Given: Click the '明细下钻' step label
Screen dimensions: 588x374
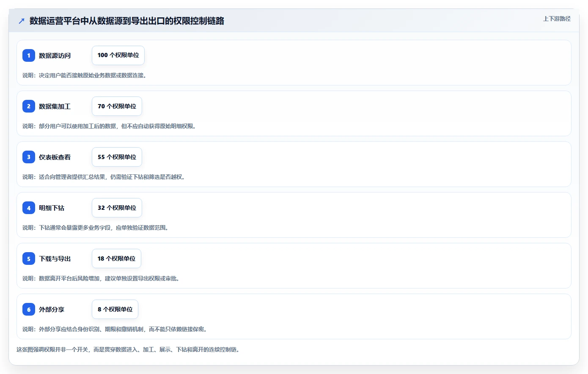Looking at the screenshot, I should click(x=52, y=208).
